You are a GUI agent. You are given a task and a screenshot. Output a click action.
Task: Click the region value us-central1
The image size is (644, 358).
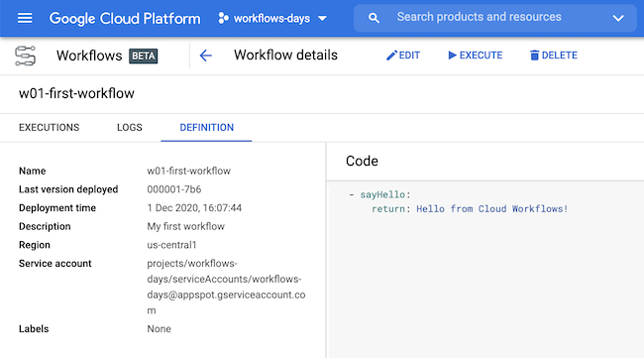(x=171, y=245)
